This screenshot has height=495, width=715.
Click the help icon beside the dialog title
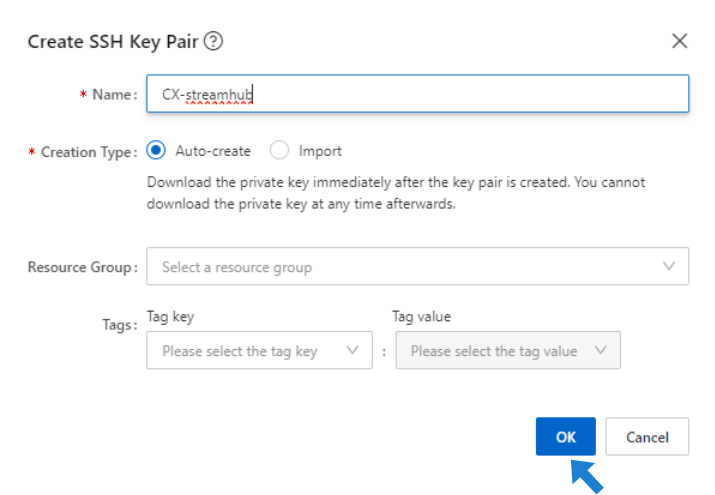click(213, 42)
